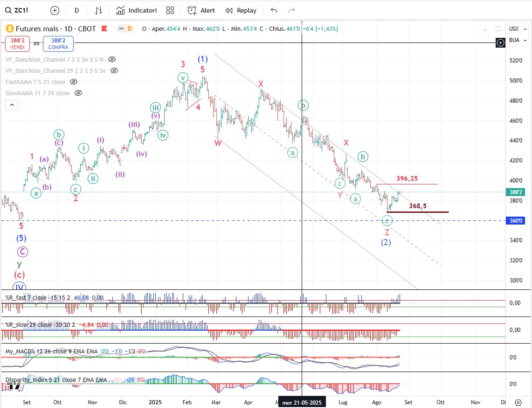Open the D timeframe interval selector

76,10
